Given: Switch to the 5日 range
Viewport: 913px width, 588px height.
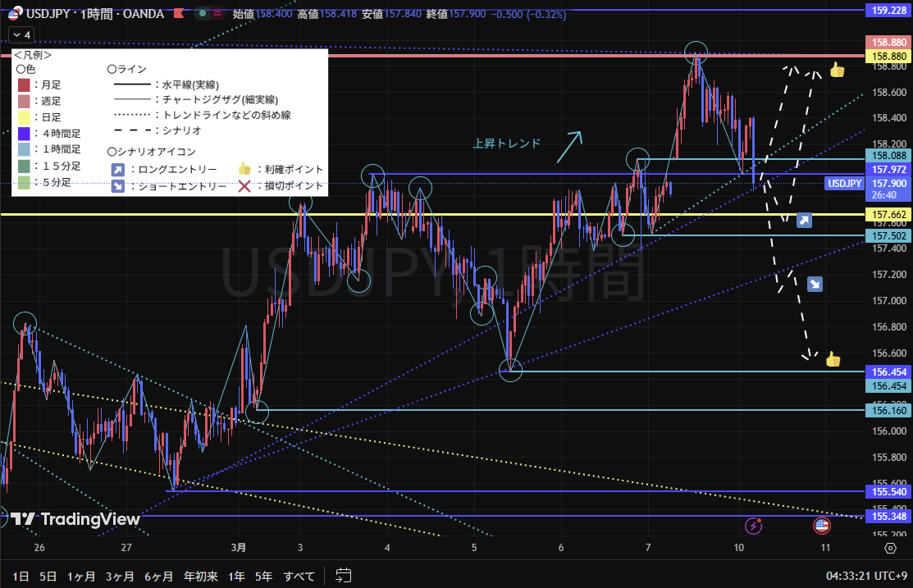Looking at the screenshot, I should pyautogui.click(x=48, y=576).
